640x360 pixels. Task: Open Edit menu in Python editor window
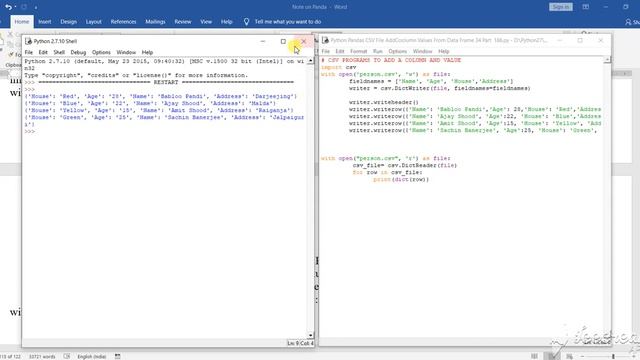[340, 51]
